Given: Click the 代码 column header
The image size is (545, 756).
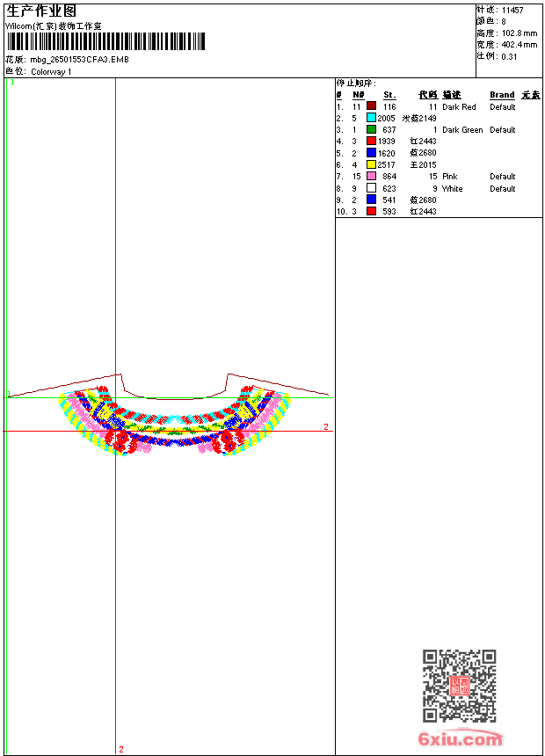Looking at the screenshot, I should 428,95.
